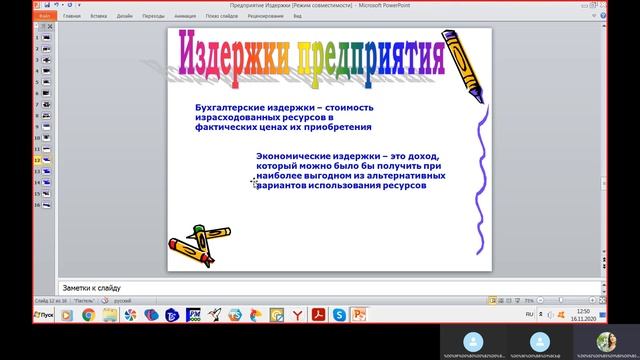Open the Файл (File) tab
Image resolution: width=640 pixels, height=360 pixels.
[x=45, y=16]
